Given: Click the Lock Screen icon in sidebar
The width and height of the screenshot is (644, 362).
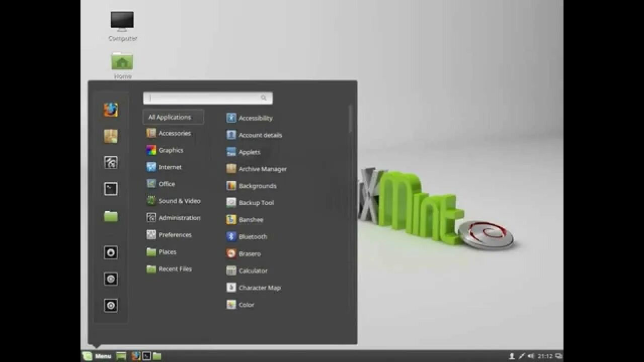Looking at the screenshot, I should 111,252.
